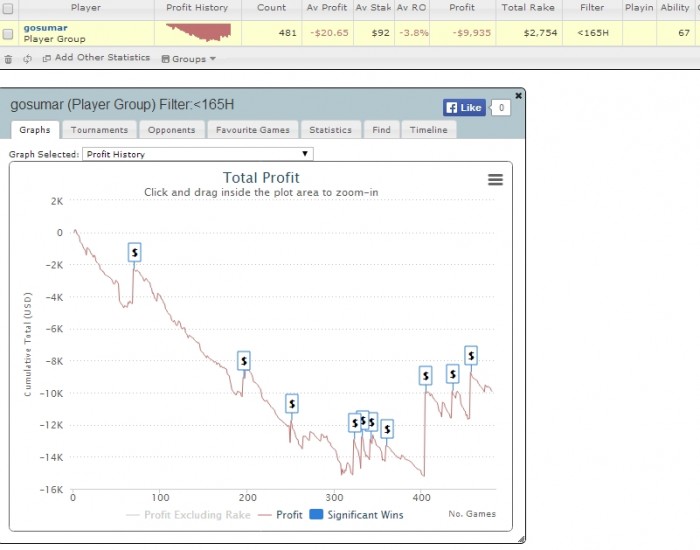Expand the Groups dropdown
Viewport: 700px width, 550px height.
tap(189, 59)
